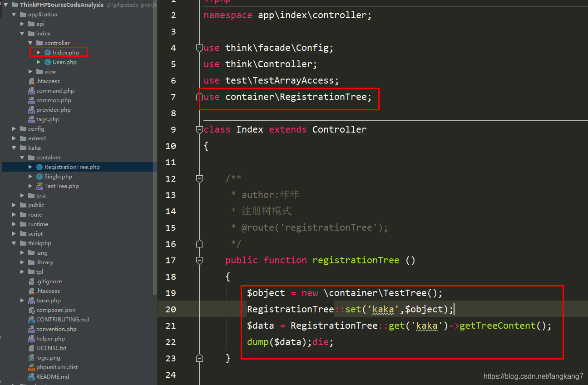Screen dimensions: 588x385
Task: Click the project panel vertical scrollbar
Action: tap(155, 136)
